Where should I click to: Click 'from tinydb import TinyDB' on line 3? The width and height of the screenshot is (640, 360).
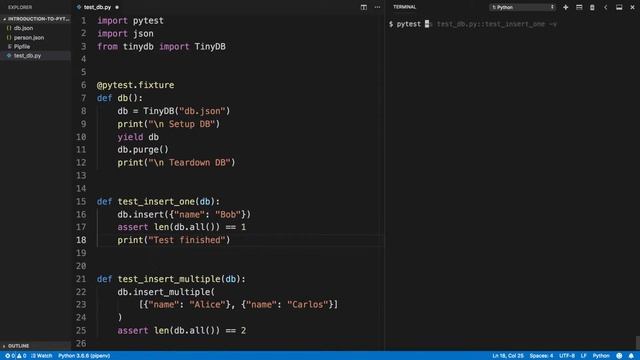pos(161,46)
